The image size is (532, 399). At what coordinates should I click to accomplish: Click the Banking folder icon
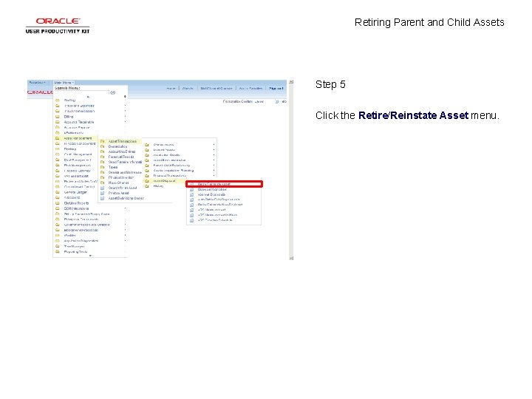pos(58,149)
